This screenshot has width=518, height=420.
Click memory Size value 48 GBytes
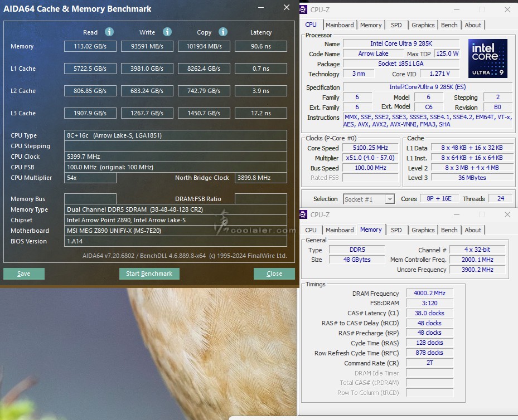click(x=357, y=260)
